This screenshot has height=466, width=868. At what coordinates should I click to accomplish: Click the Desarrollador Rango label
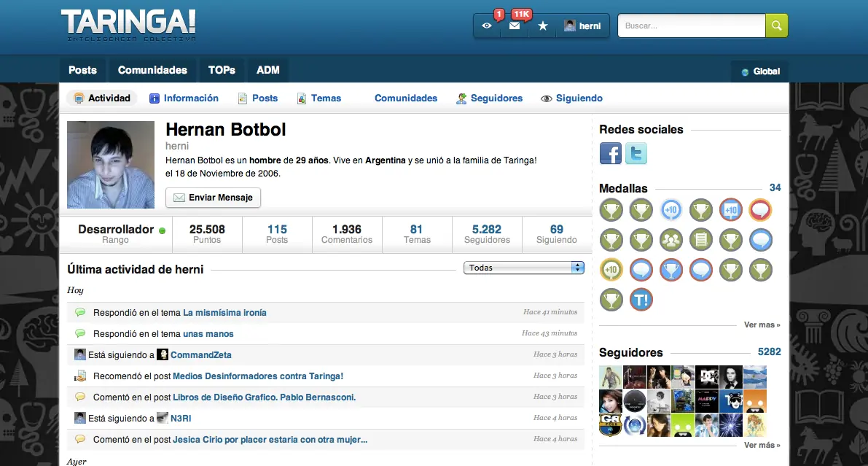116,234
